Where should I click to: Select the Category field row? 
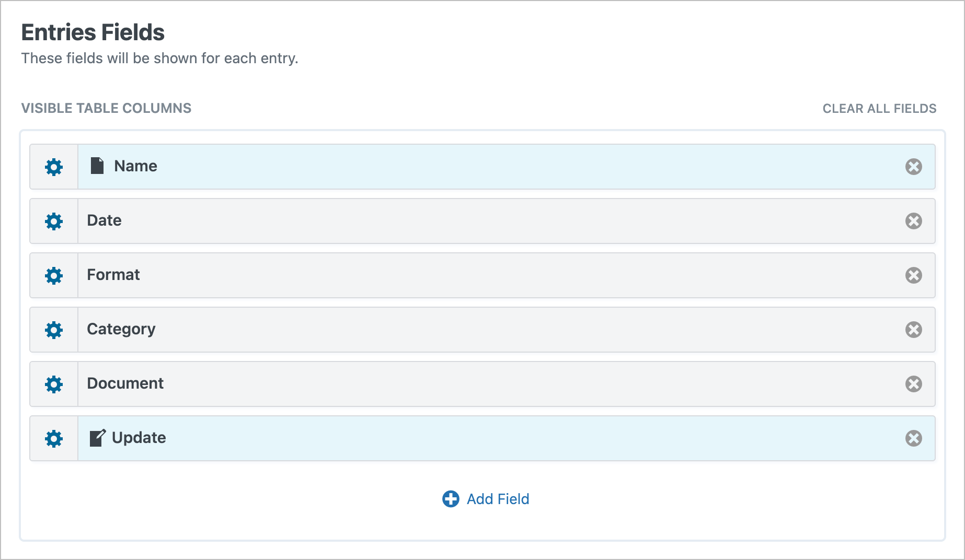click(483, 330)
